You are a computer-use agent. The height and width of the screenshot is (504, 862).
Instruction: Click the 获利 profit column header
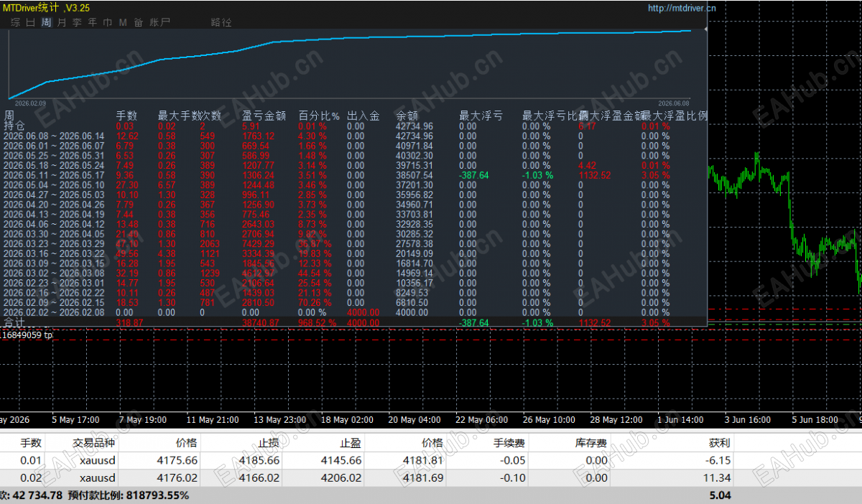[720, 443]
